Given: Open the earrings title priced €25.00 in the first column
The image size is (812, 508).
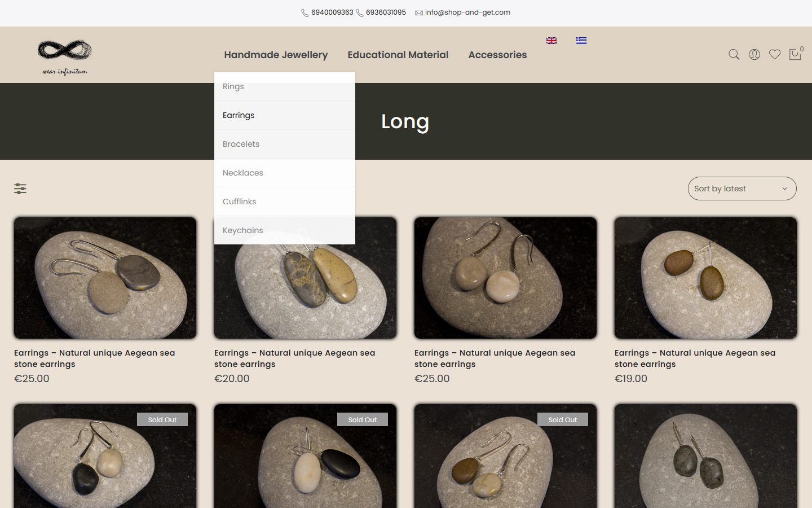Looking at the screenshot, I should pyautogui.click(x=95, y=358).
